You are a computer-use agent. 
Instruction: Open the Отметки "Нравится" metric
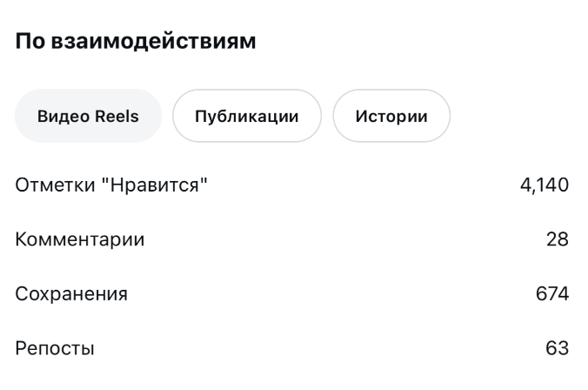point(112,185)
